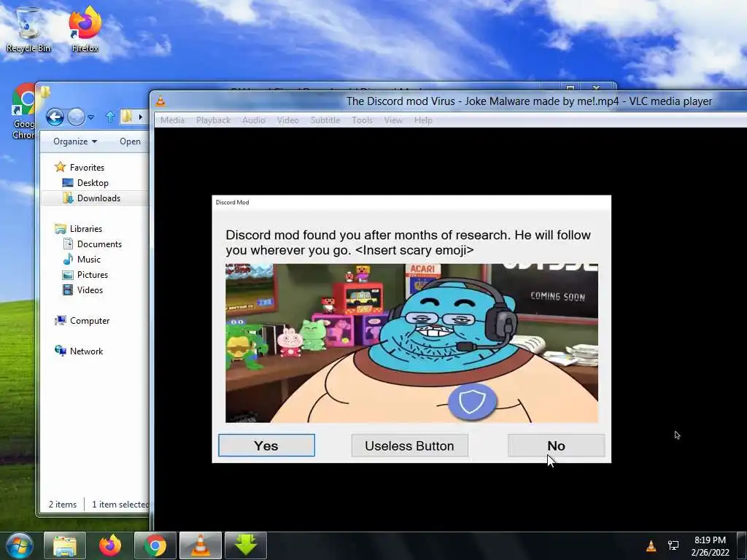Screen dimensions: 747x560
Task: Open the VLC Tools menu
Action: pos(362,120)
